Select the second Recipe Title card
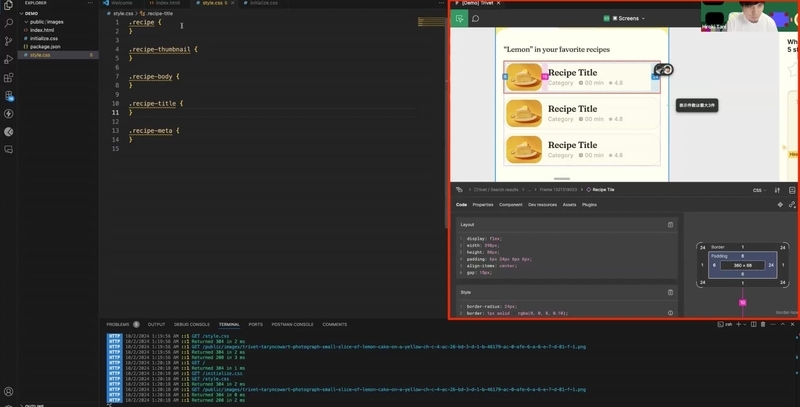This screenshot has height=407, width=800. 582,113
